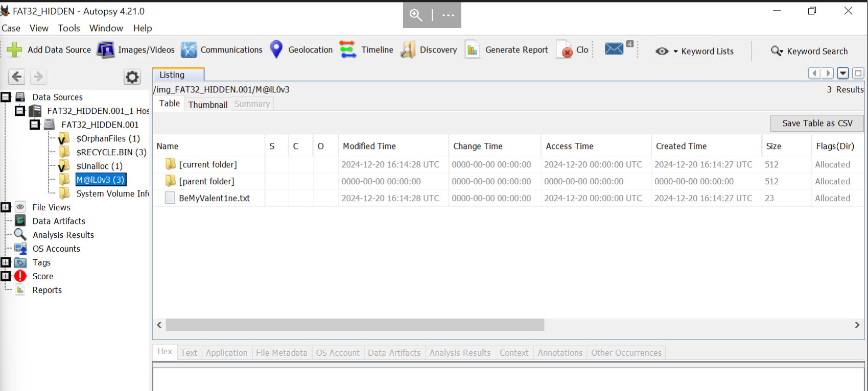Click the [parent folder] folder icon
Image resolution: width=868 pixels, height=391 pixels.
click(x=170, y=181)
